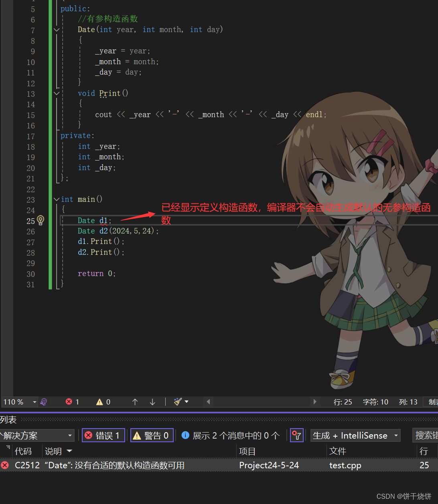Click the 列: 13 column indicator
The width and height of the screenshot is (438, 504).
point(408,402)
